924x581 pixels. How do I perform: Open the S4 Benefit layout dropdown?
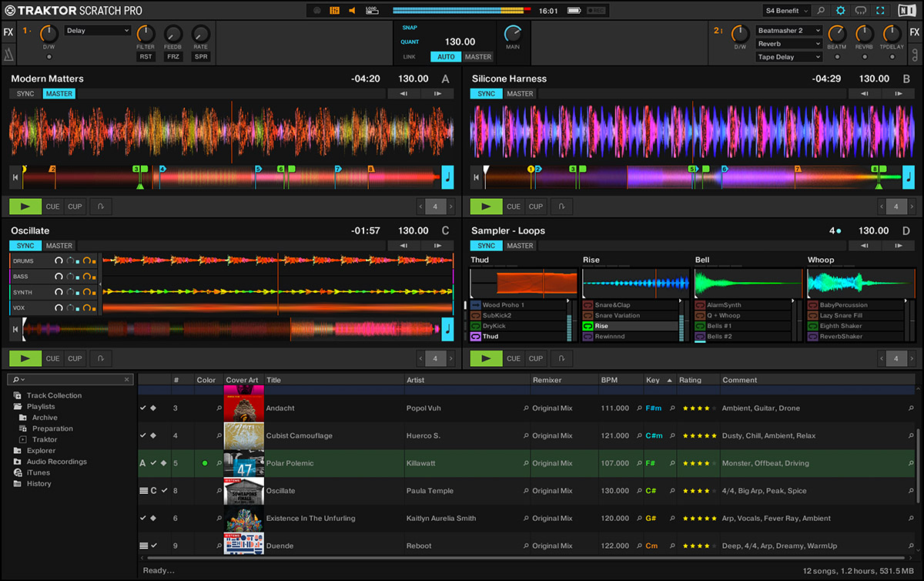(x=787, y=11)
